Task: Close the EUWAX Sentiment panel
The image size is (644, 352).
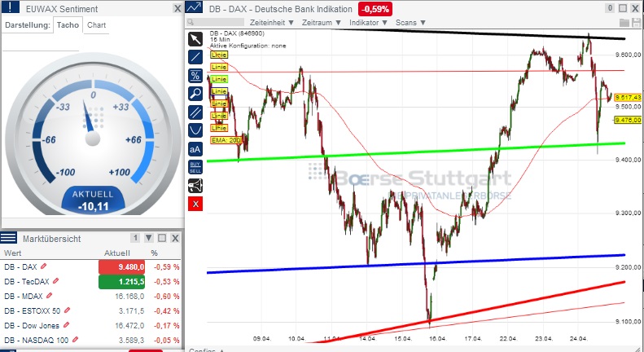Action: tap(177, 9)
